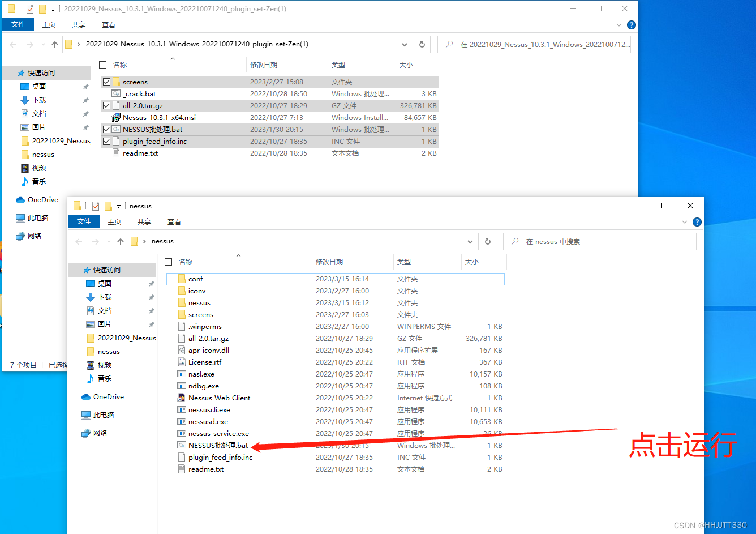Switch to 查看 tab in back window
The width and height of the screenshot is (756, 534).
click(109, 24)
